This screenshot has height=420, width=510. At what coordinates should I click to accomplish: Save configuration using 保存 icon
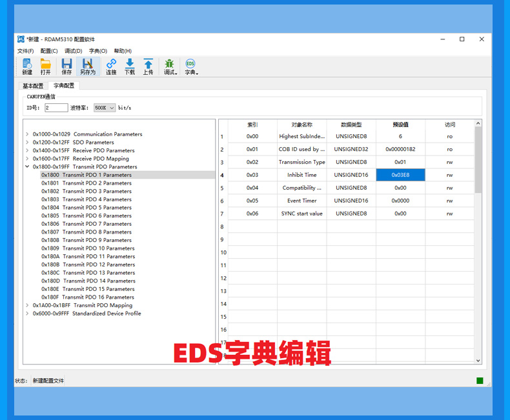click(x=66, y=66)
